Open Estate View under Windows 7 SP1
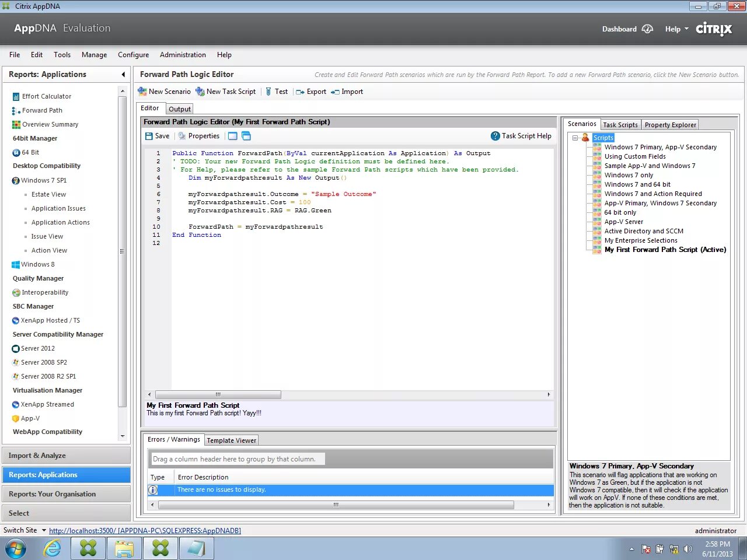The width and height of the screenshot is (747, 560). tap(48, 194)
